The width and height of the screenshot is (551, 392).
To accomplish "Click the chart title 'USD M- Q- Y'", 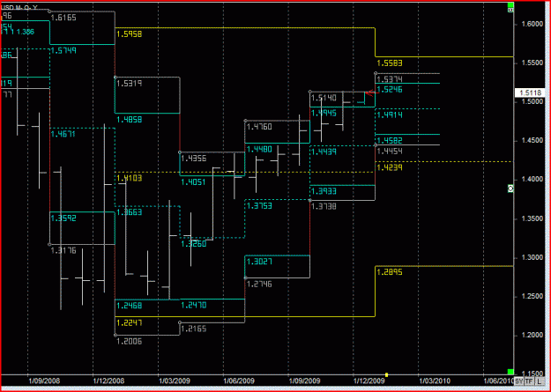I will coord(21,7).
